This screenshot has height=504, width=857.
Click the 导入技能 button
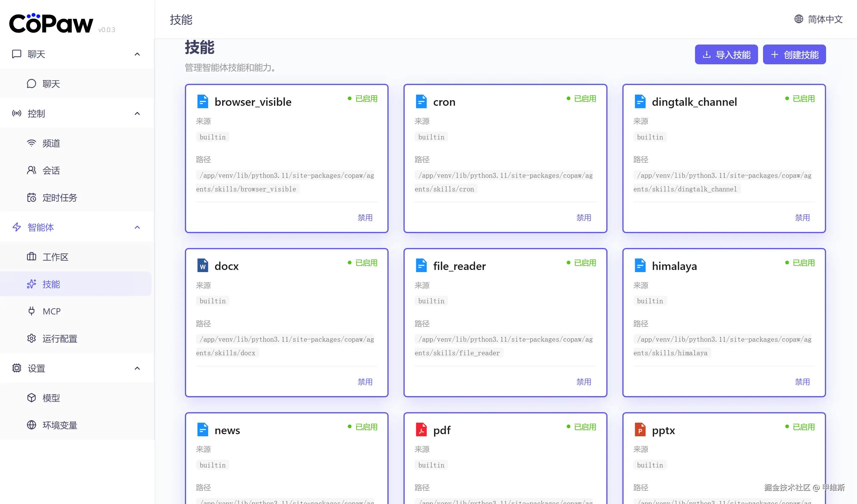(x=726, y=54)
